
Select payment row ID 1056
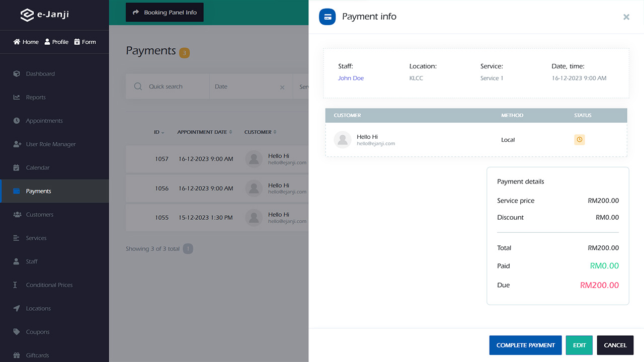217,189
